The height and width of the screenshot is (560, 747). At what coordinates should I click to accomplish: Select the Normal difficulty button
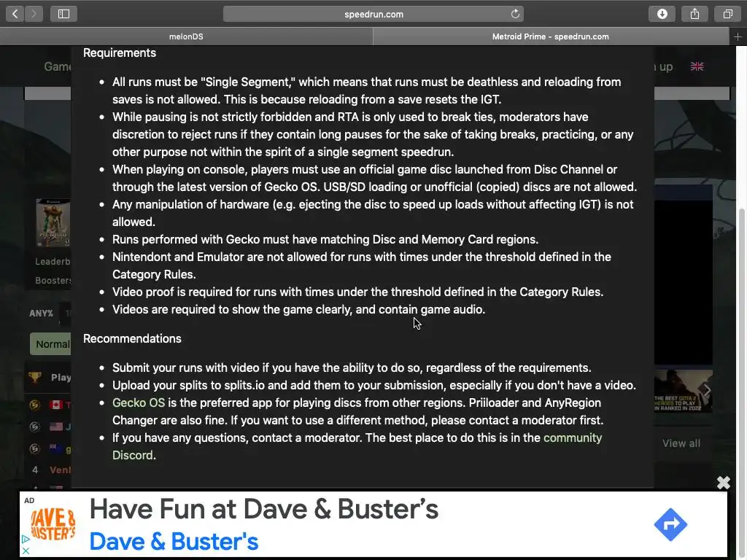pos(50,344)
